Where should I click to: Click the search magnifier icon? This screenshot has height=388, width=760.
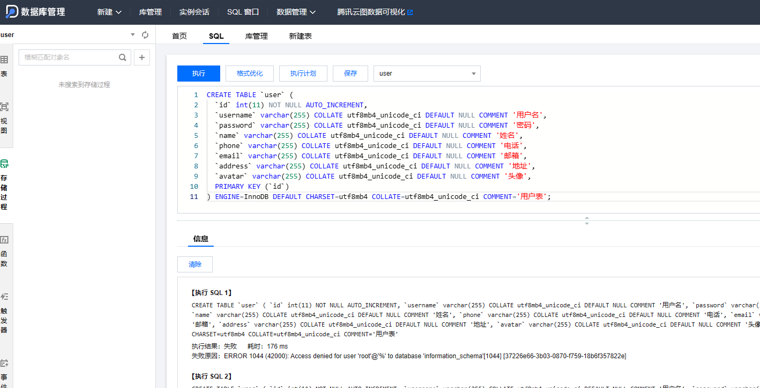pyautogui.click(x=123, y=57)
